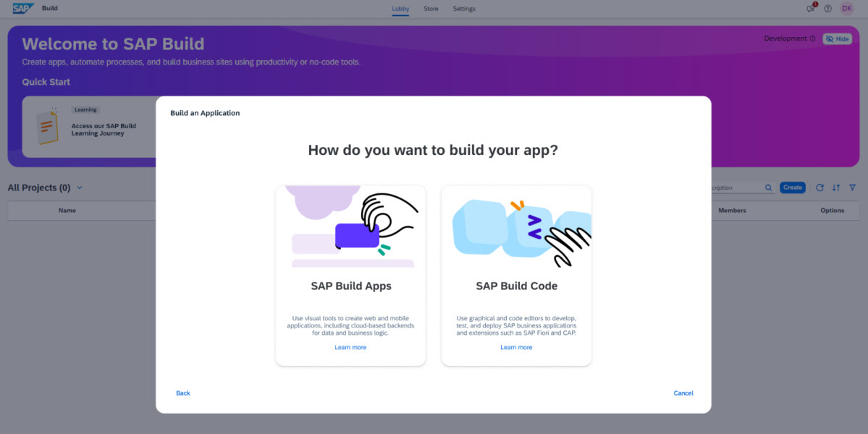Click the Build an Application dialog title
The height and width of the screenshot is (434, 868).
pos(205,113)
